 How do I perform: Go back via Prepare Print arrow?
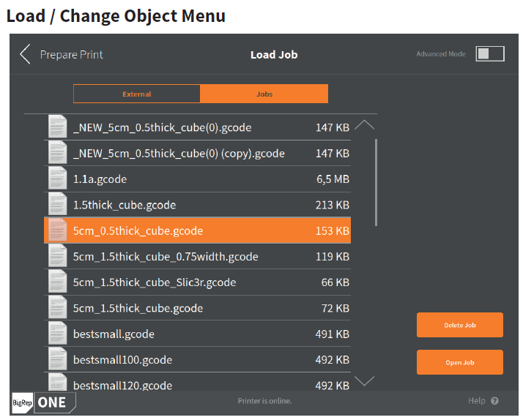point(25,54)
